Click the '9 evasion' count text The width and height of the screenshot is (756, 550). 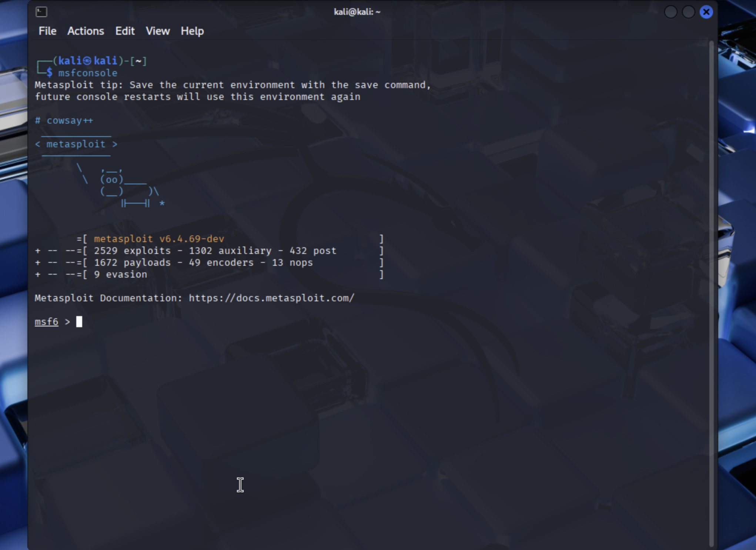coord(120,274)
